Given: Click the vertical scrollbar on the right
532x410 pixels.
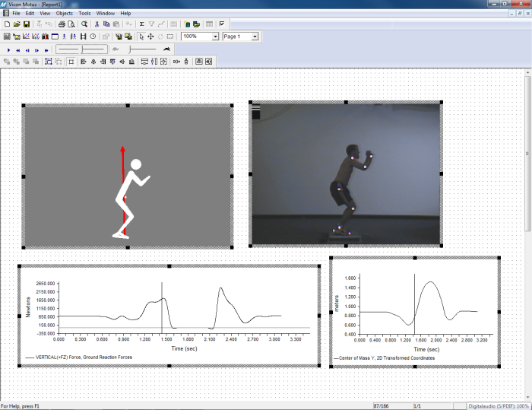Looking at the screenshot, I should pos(527,154).
